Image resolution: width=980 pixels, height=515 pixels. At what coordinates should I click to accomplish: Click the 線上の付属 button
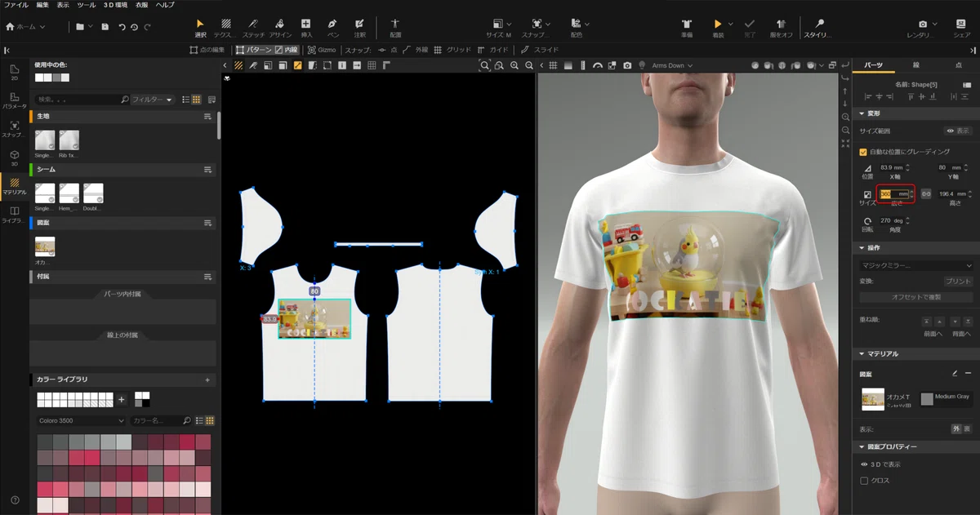point(123,335)
